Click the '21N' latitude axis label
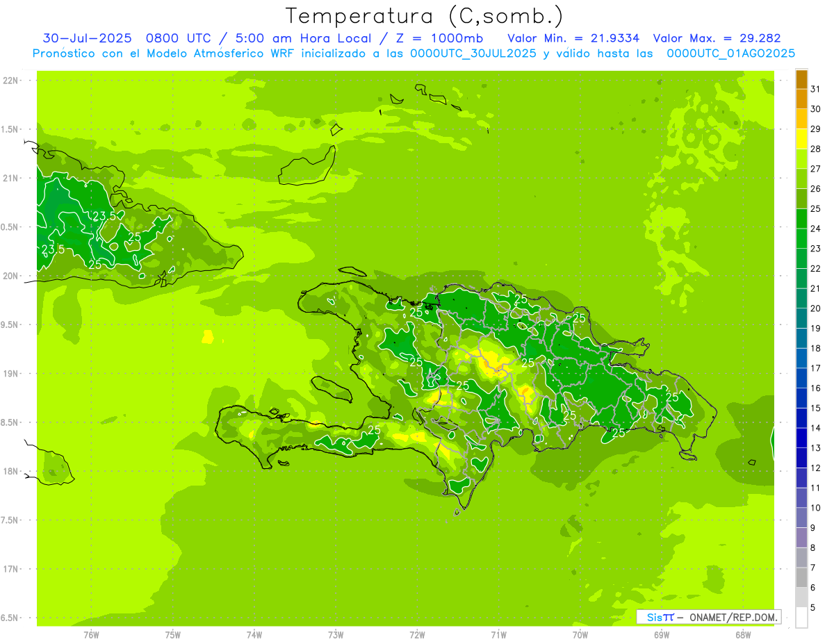834x644 pixels. (x=11, y=178)
